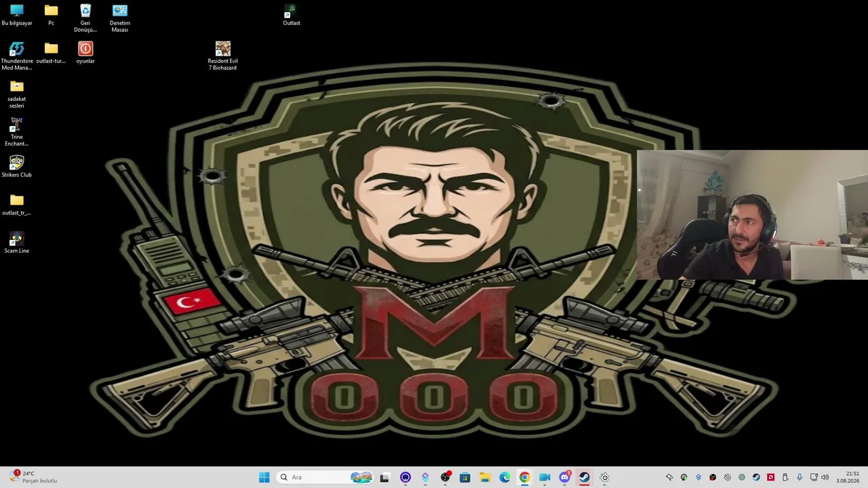Click the safely remove USB tray icon

click(785, 477)
